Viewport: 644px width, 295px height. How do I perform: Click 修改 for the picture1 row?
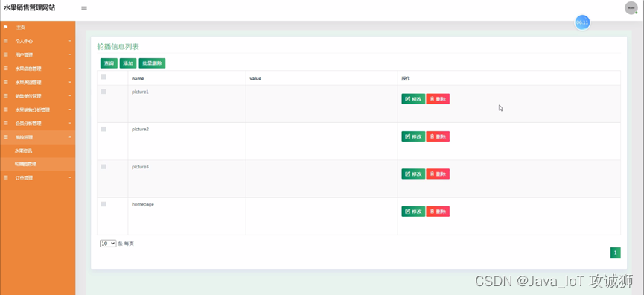point(413,99)
